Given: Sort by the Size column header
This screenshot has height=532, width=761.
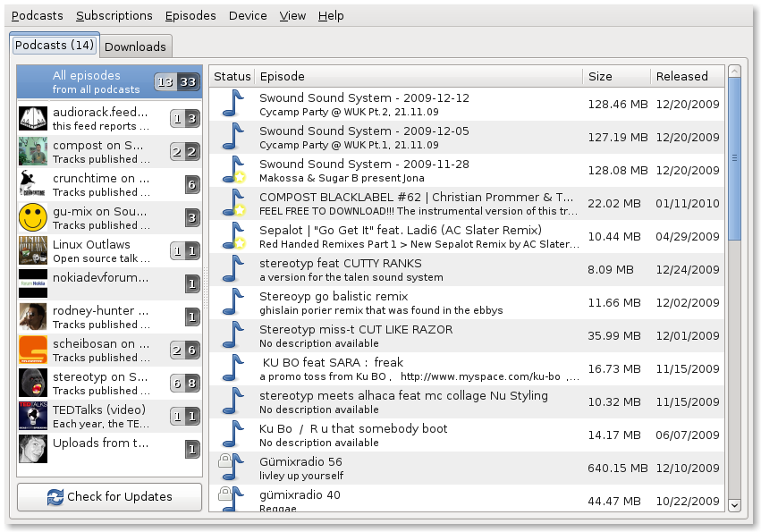Looking at the screenshot, I should click(x=616, y=76).
